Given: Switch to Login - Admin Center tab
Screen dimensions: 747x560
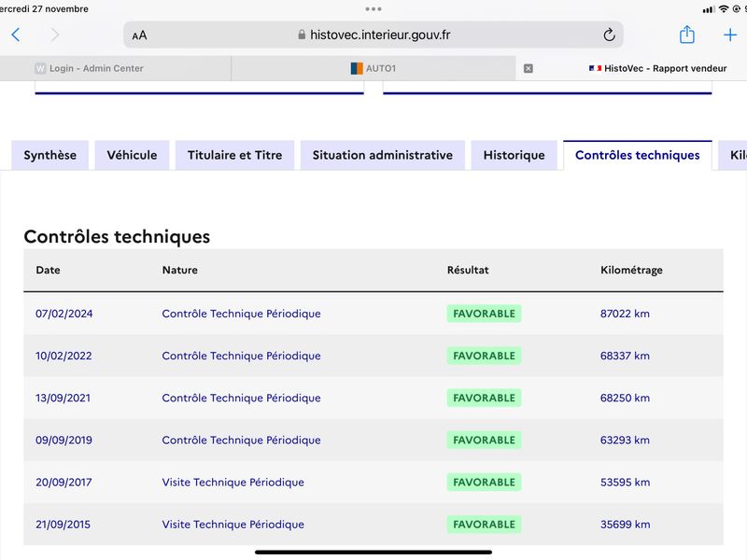Looking at the screenshot, I should click(115, 68).
